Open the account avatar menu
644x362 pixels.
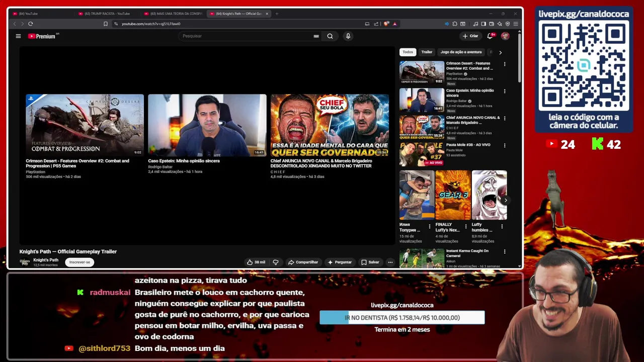(505, 36)
